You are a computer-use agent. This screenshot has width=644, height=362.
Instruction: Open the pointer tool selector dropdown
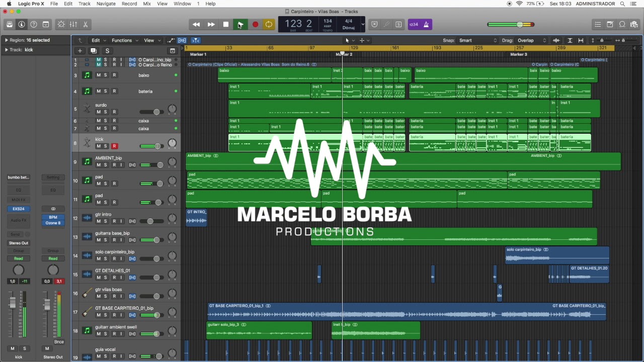coord(349,40)
